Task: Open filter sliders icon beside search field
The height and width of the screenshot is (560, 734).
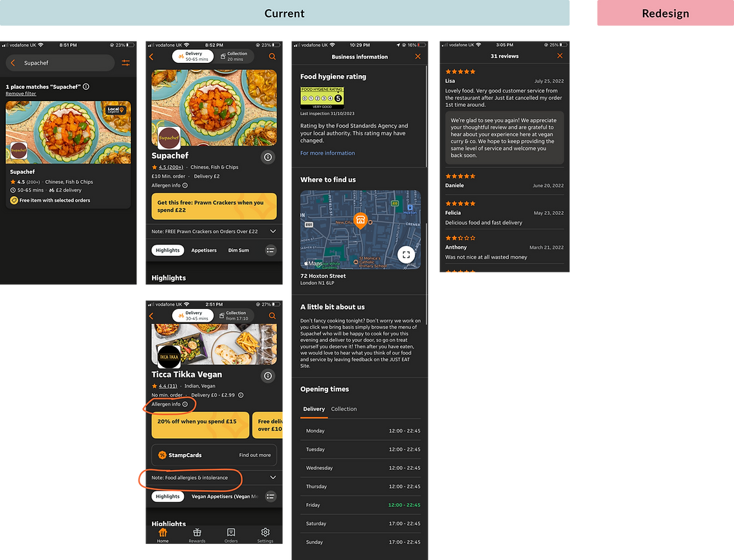Action: [126, 63]
